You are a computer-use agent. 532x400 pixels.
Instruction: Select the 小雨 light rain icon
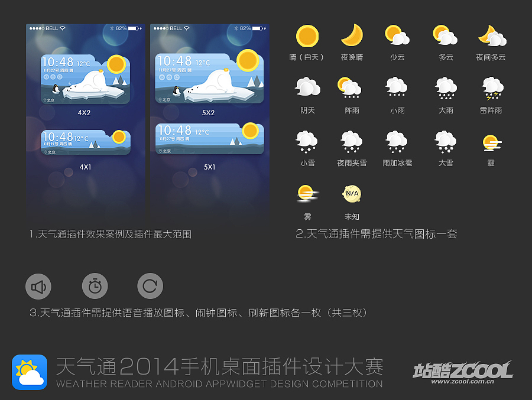tap(397, 87)
